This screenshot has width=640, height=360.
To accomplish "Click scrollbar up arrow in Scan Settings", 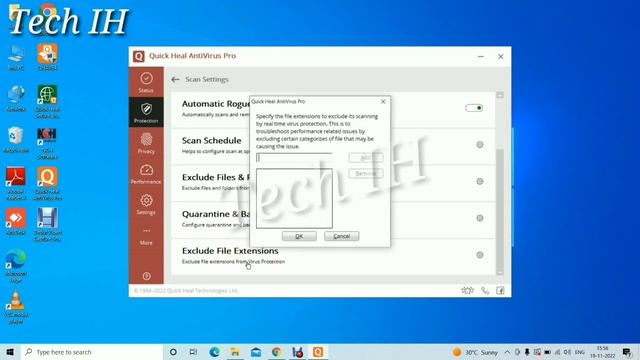I will tap(500, 95).
